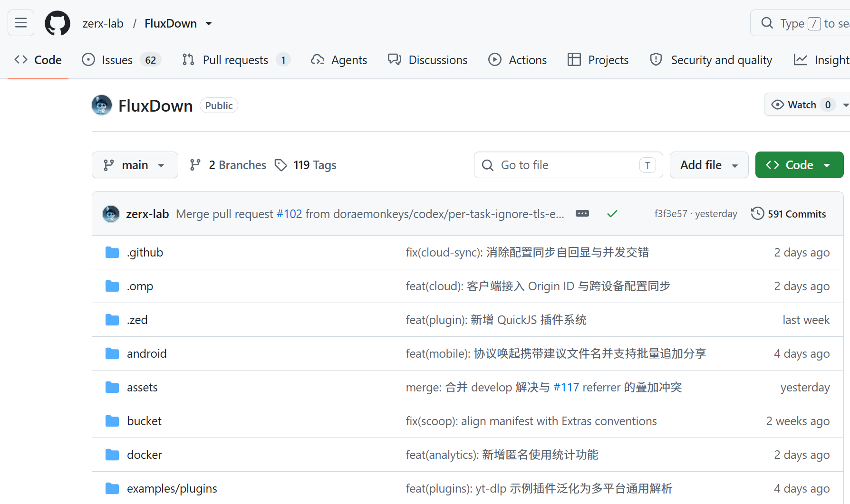The width and height of the screenshot is (850, 504).
Task: Open the assets folder icon
Action: (112, 387)
